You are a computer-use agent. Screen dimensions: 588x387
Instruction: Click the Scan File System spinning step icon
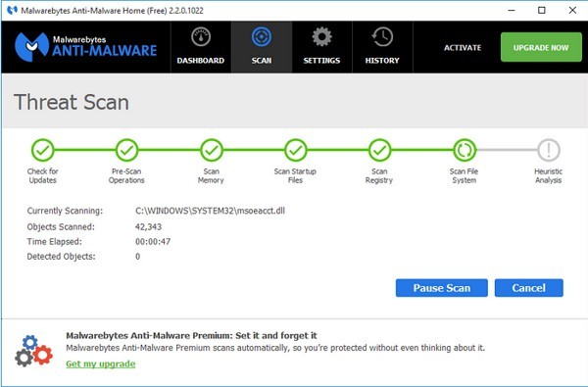tap(465, 150)
